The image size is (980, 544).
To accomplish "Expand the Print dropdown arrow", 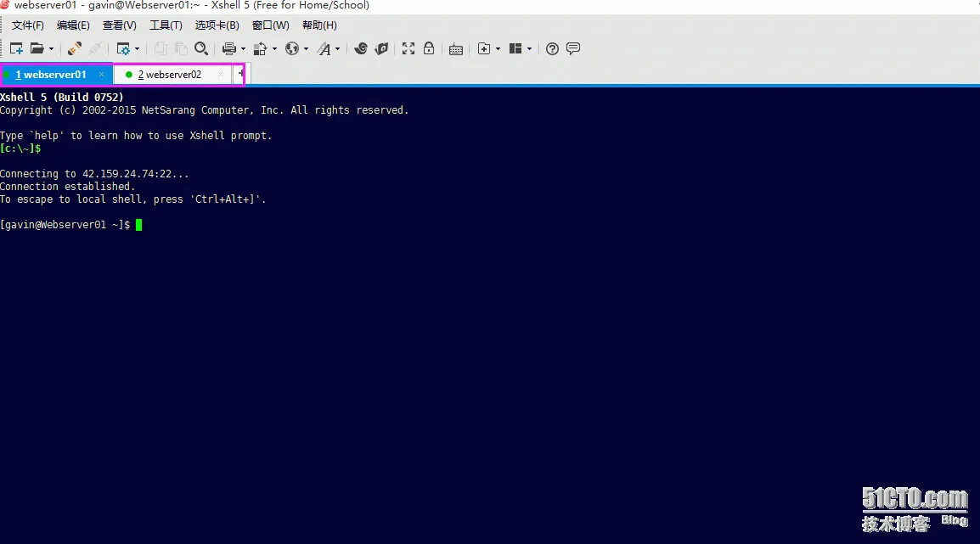I will click(243, 48).
